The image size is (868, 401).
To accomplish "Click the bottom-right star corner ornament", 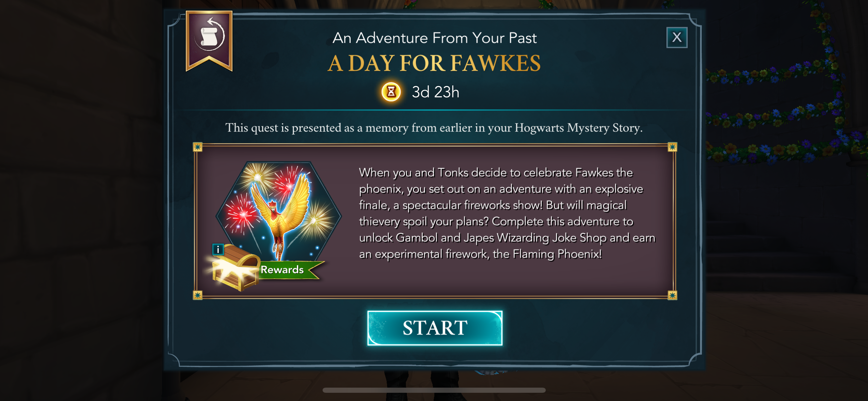I will pos(672,295).
